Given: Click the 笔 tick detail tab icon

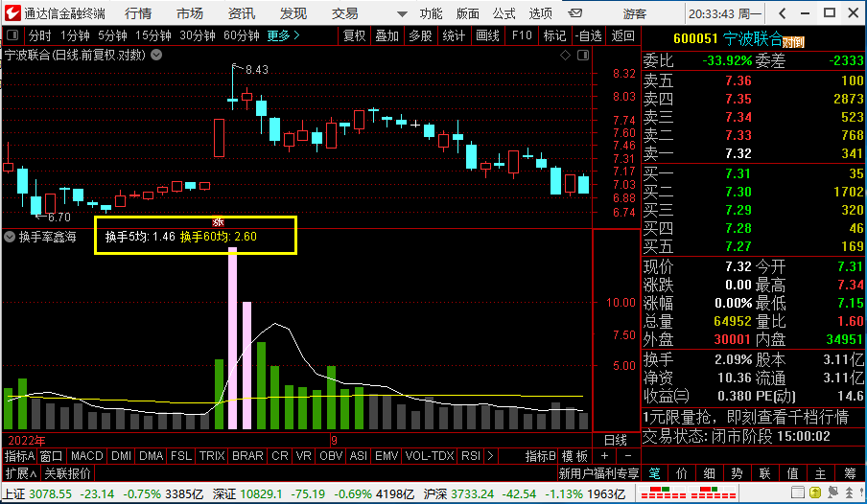Looking at the screenshot, I should [653, 473].
